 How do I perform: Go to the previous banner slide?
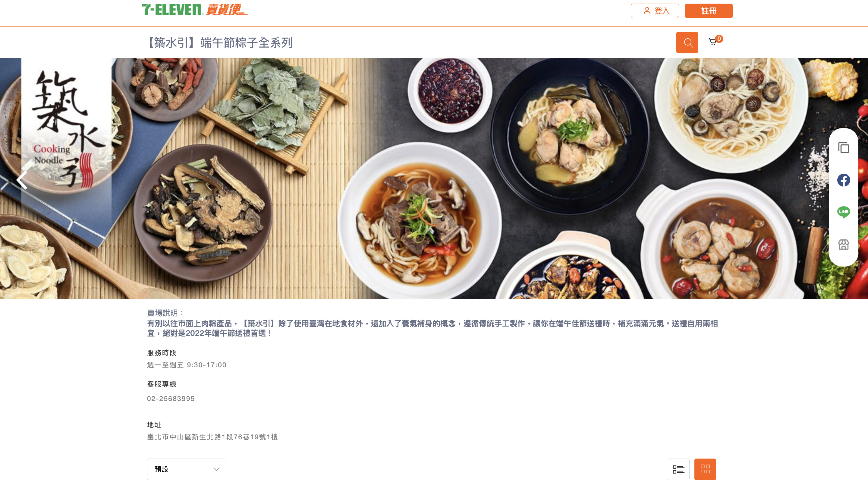point(22,180)
